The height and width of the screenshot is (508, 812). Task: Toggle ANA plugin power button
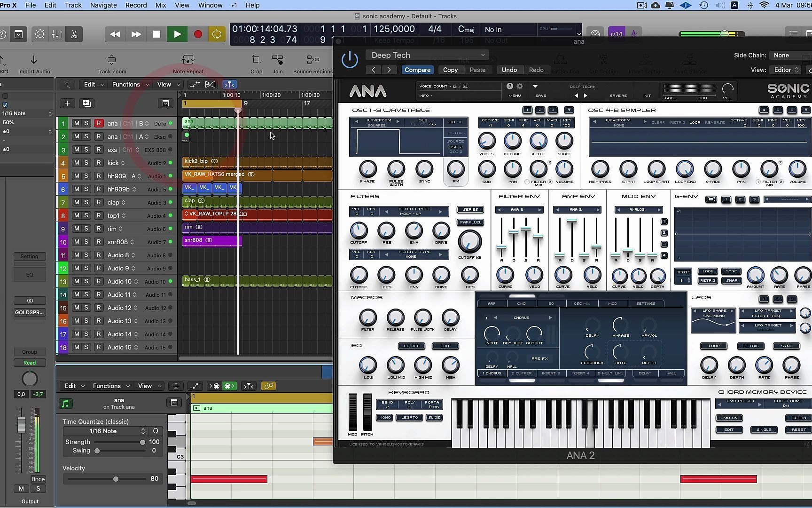(350, 60)
